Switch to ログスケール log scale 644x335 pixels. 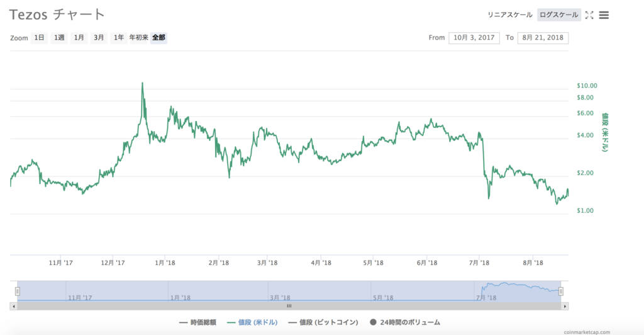[558, 14]
